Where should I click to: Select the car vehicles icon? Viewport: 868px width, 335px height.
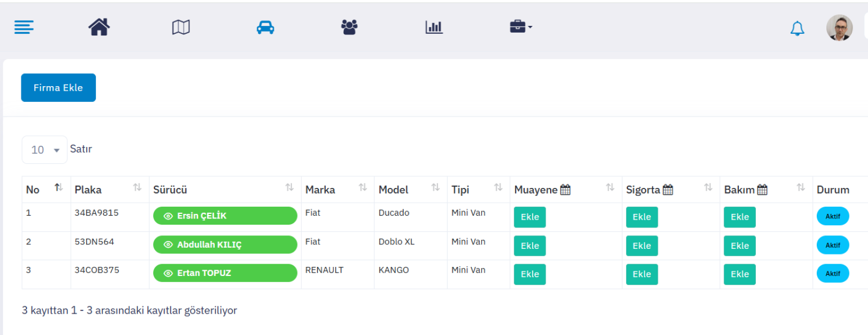[265, 27]
